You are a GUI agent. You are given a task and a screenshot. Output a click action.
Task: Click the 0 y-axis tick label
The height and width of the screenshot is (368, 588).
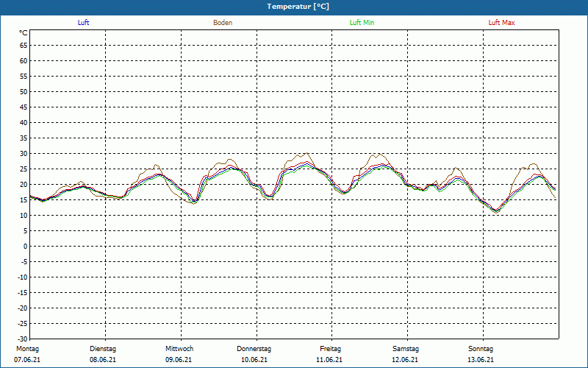pyautogui.click(x=26, y=247)
